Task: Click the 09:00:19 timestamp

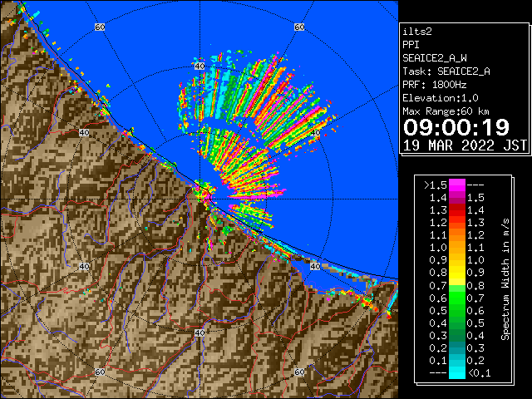Action: point(456,127)
